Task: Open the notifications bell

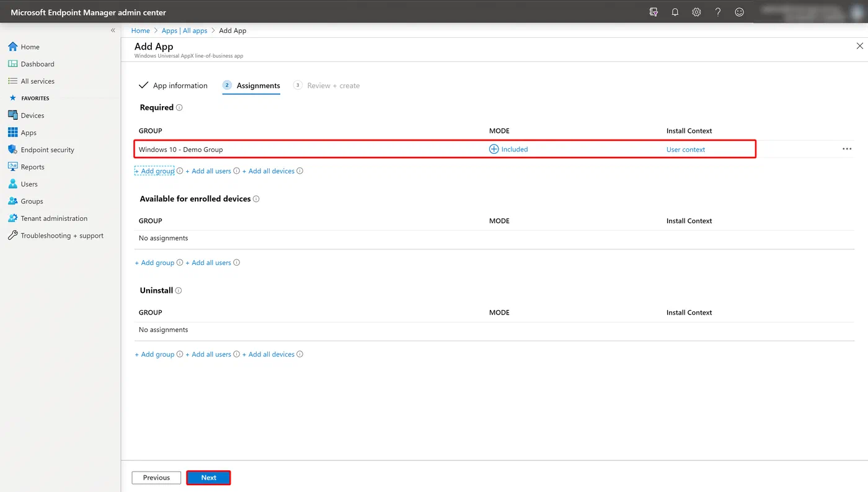Action: (675, 12)
